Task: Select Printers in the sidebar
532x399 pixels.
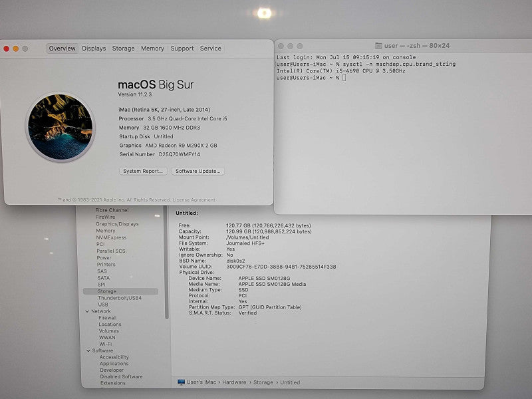Action: pyautogui.click(x=106, y=265)
